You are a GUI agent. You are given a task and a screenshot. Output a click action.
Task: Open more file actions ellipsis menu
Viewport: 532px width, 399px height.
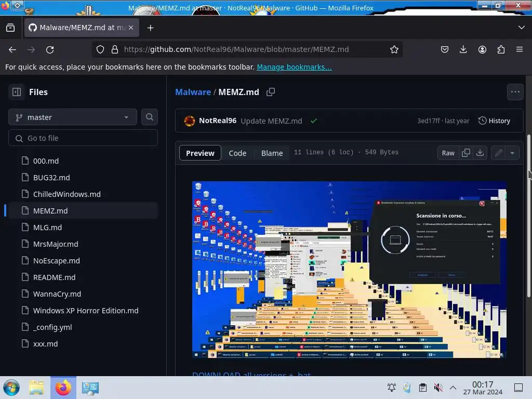[x=515, y=92]
